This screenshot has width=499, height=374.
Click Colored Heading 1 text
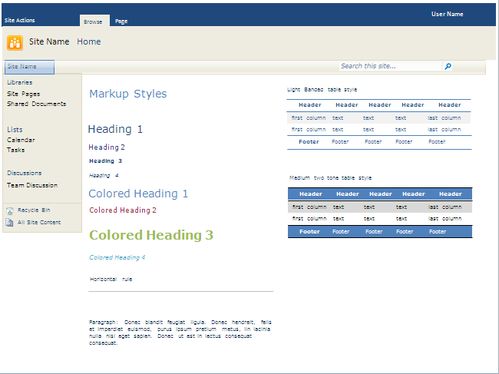click(x=138, y=194)
